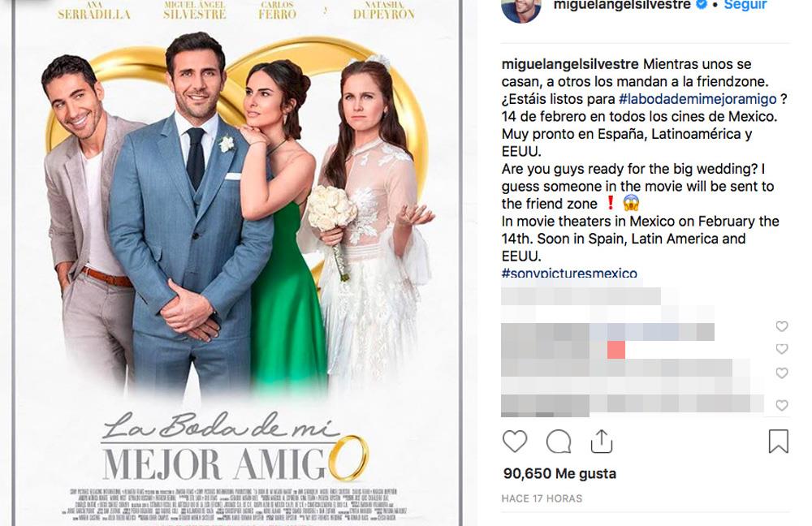
Task: Like the first comment's small heart
Action: point(782,326)
